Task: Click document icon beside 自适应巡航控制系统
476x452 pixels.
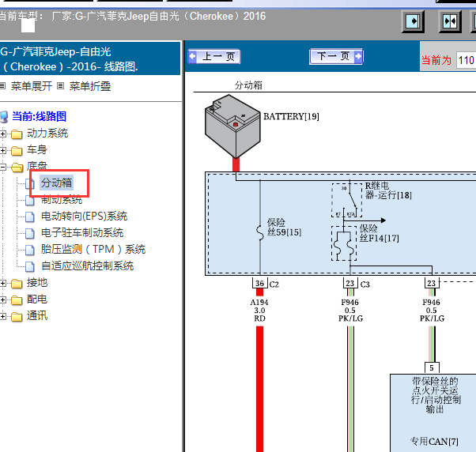Action: click(x=30, y=266)
